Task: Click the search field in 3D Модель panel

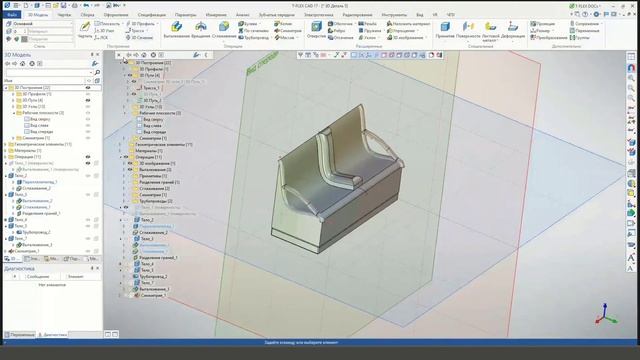Action: 49,72
